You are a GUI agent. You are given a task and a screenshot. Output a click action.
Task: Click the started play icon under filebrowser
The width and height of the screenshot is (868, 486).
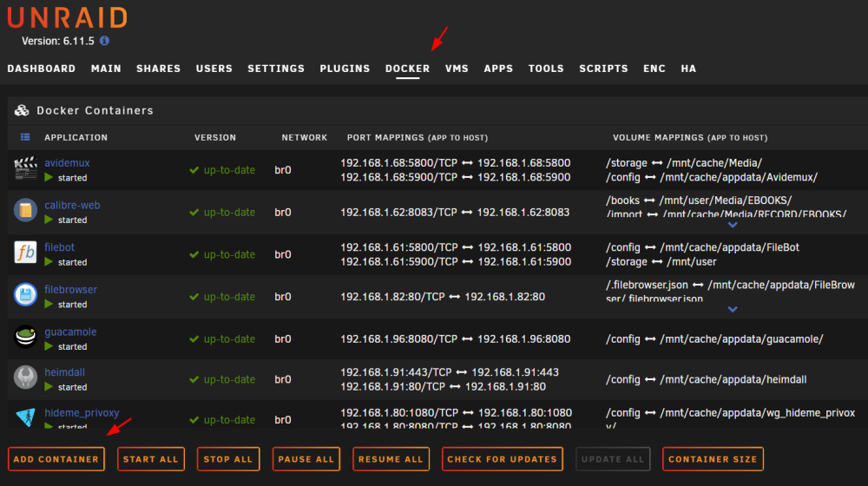(49, 304)
